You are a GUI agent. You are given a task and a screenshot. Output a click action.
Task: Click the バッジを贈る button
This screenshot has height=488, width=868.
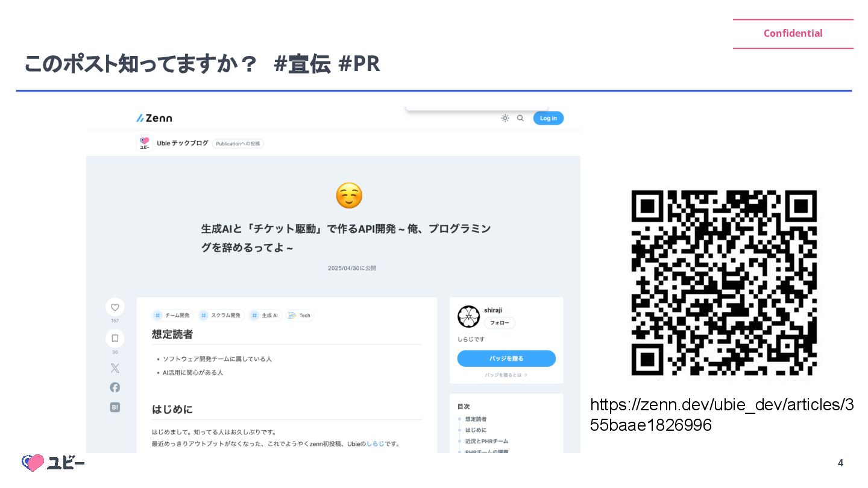tap(506, 358)
